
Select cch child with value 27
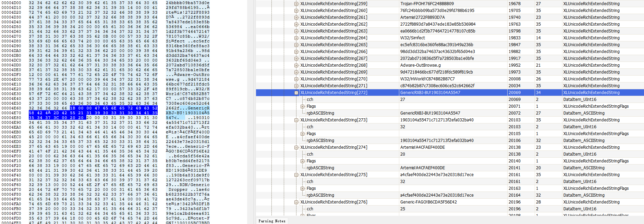(x=450, y=100)
